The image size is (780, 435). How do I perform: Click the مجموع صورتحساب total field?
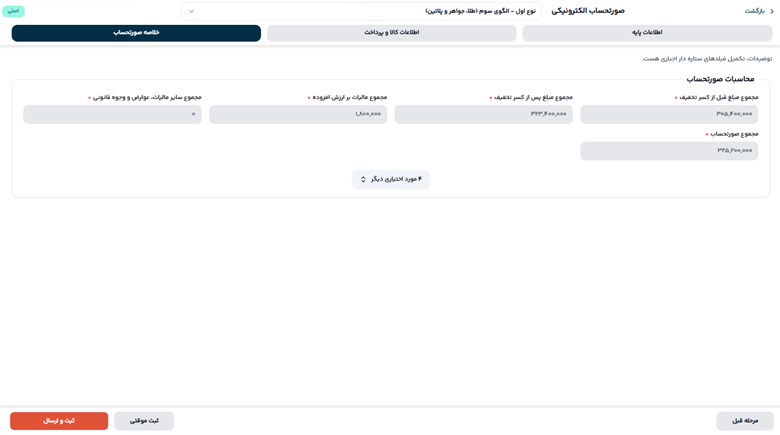click(x=668, y=151)
